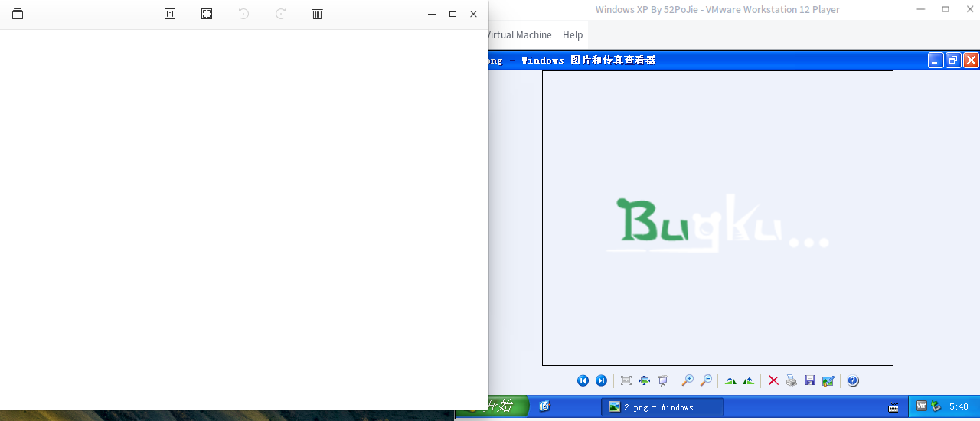Save a copy with the floppy icon
This screenshot has width=980, height=421.
coord(810,380)
